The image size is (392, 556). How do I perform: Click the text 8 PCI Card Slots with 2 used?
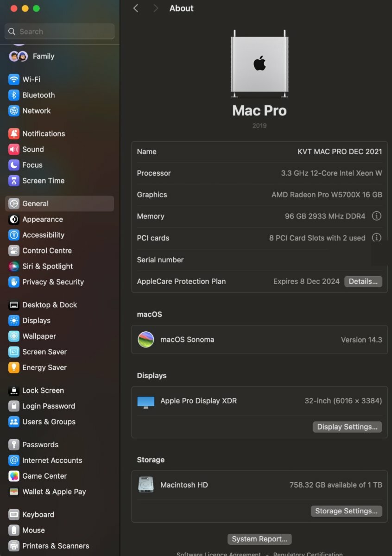(317, 238)
